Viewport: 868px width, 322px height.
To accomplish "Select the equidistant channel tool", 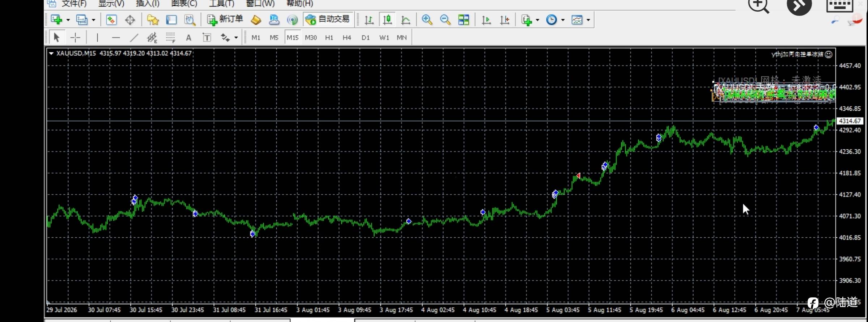I will pyautogui.click(x=152, y=37).
